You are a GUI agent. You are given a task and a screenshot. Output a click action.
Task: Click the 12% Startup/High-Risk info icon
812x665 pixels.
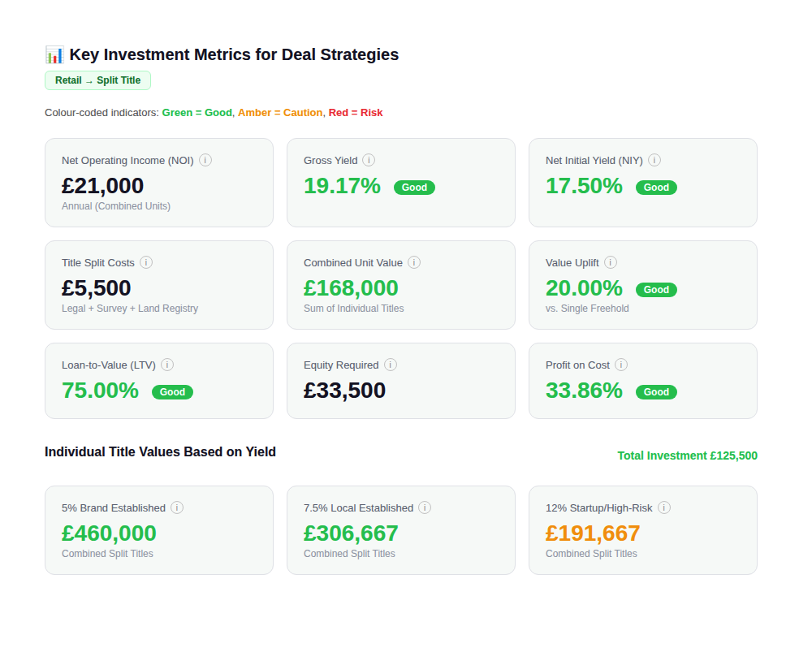point(664,507)
